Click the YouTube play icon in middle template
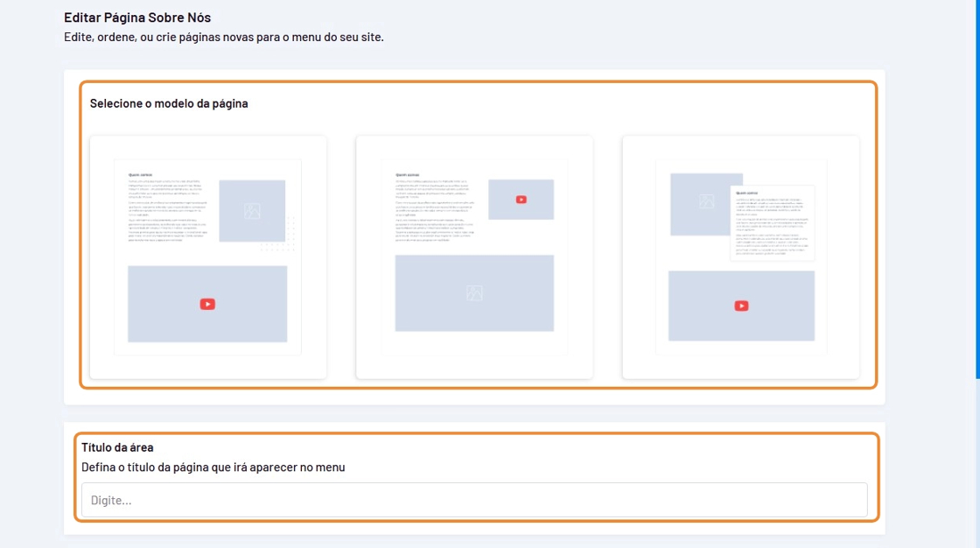Viewport: 980px width, 548px height. coord(521,200)
